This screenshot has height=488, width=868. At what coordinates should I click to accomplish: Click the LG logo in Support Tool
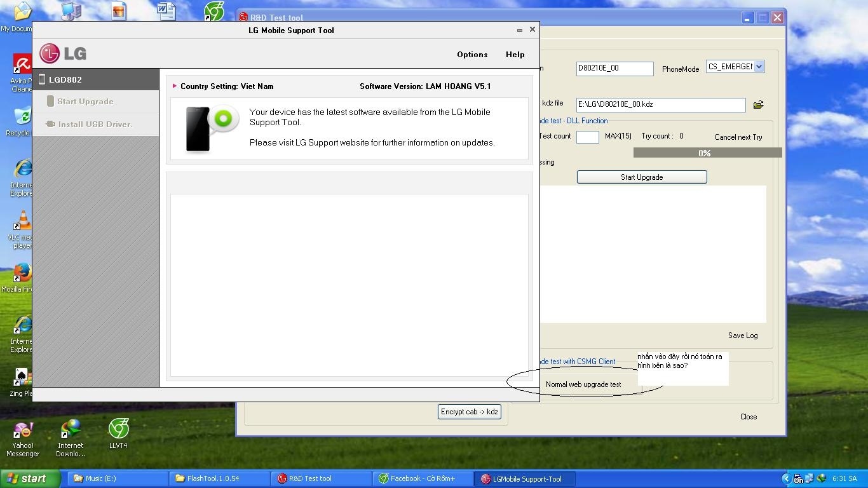pyautogui.click(x=63, y=54)
